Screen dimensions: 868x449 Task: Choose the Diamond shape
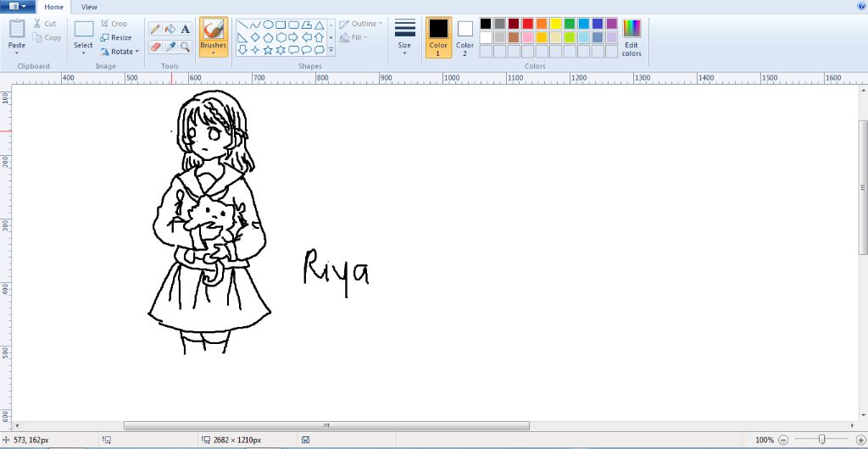pyautogui.click(x=255, y=37)
